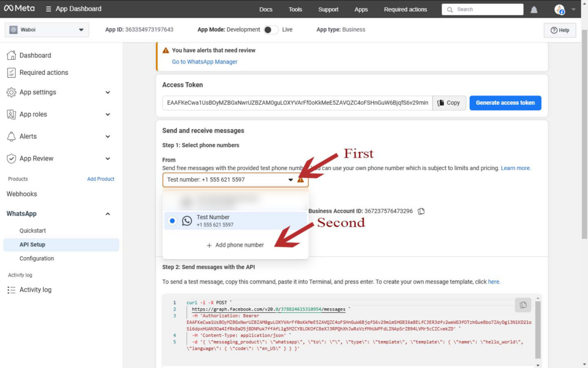Open the Waboi app selector dropdown
Image resolution: width=588 pixels, height=368 pixels.
coord(47,30)
